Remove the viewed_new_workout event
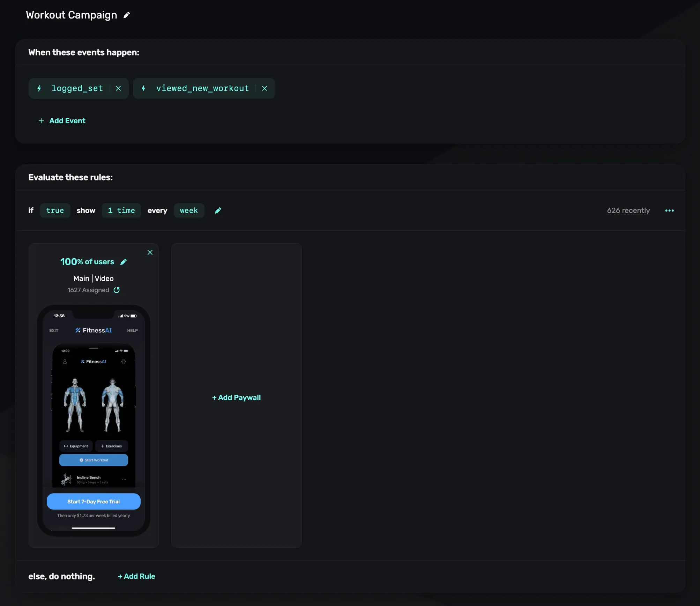The width and height of the screenshot is (700, 606). (265, 88)
